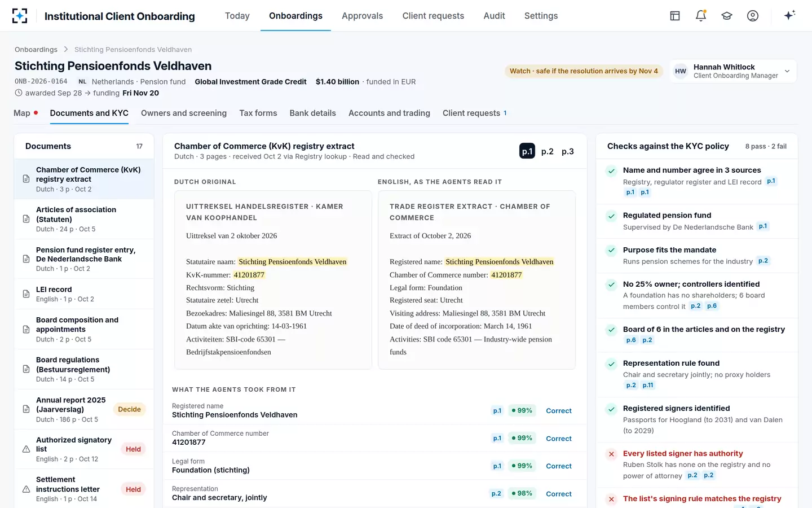The width and height of the screenshot is (812, 508).
Task: Switch to the Approvals menu
Action: tap(362, 16)
